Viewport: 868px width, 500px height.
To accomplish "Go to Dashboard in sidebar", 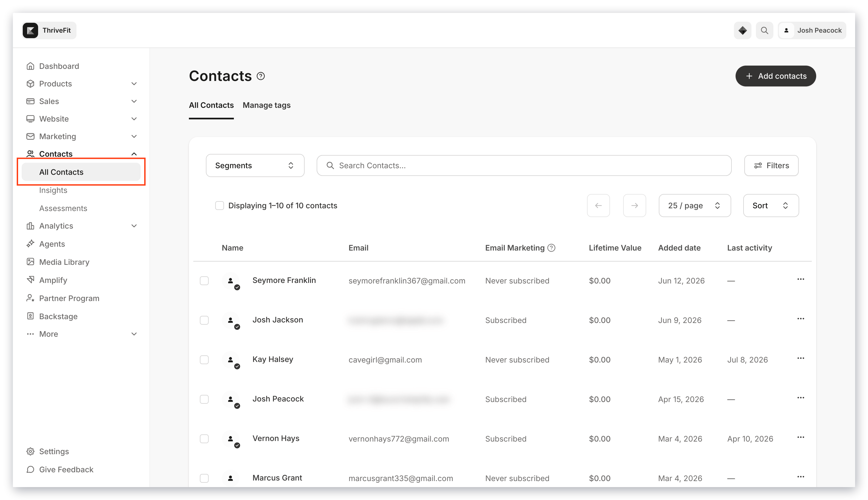I will (x=59, y=66).
